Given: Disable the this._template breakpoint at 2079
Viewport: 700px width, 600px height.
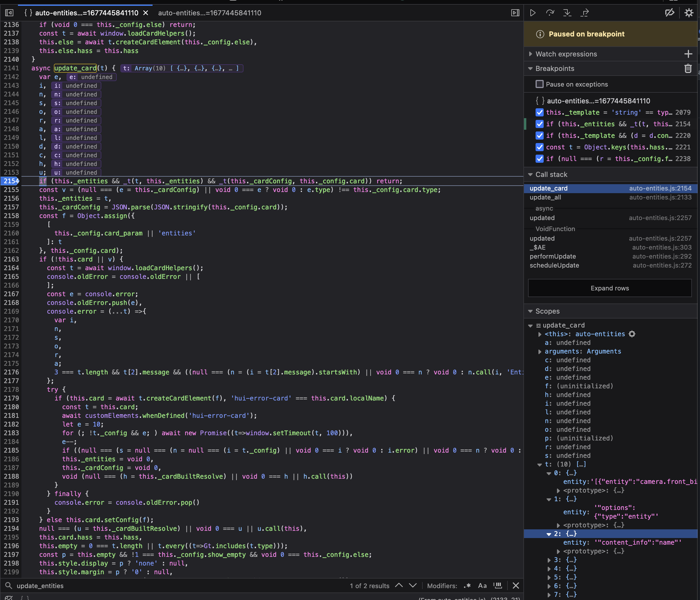Looking at the screenshot, I should tap(539, 112).
